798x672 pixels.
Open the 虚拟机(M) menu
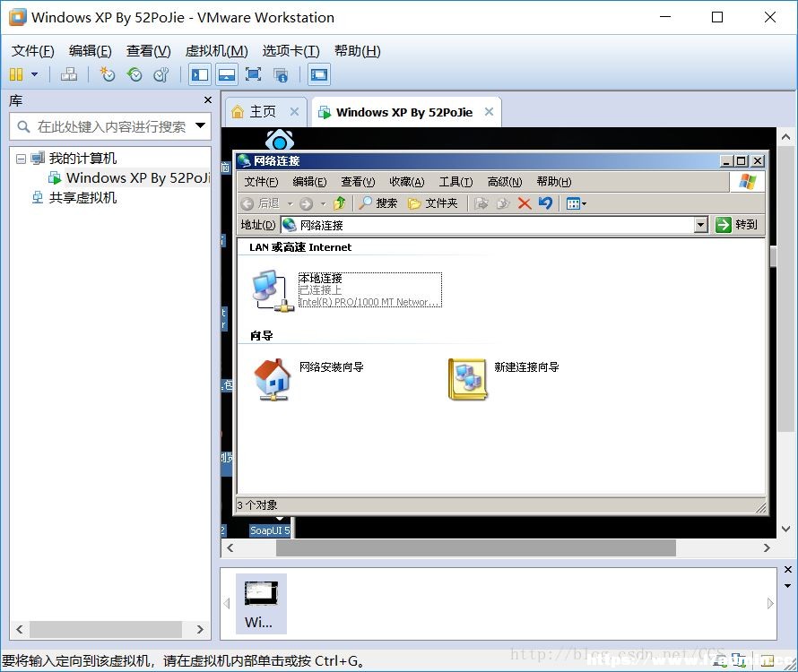coord(217,51)
